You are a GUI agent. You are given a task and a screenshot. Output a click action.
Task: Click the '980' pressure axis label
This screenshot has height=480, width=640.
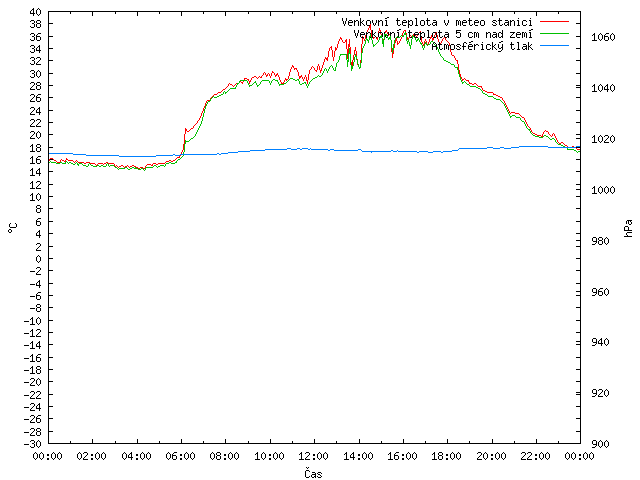click(600, 241)
